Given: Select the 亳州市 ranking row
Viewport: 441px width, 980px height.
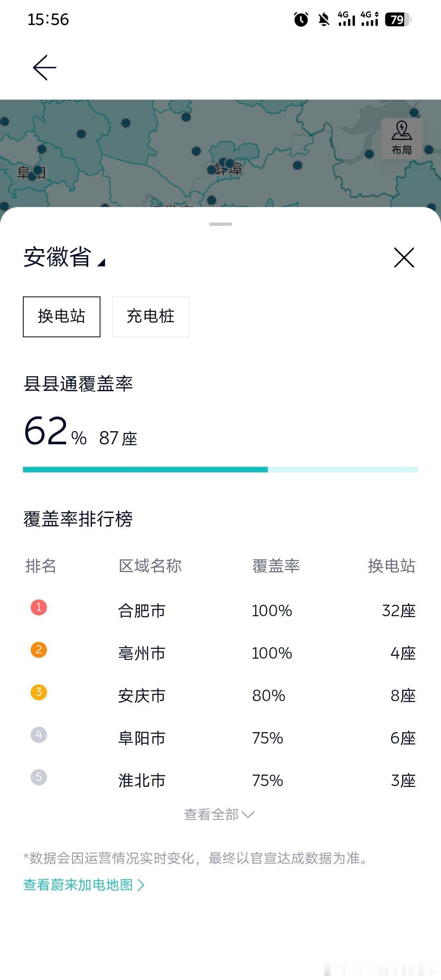Looking at the screenshot, I should point(220,653).
